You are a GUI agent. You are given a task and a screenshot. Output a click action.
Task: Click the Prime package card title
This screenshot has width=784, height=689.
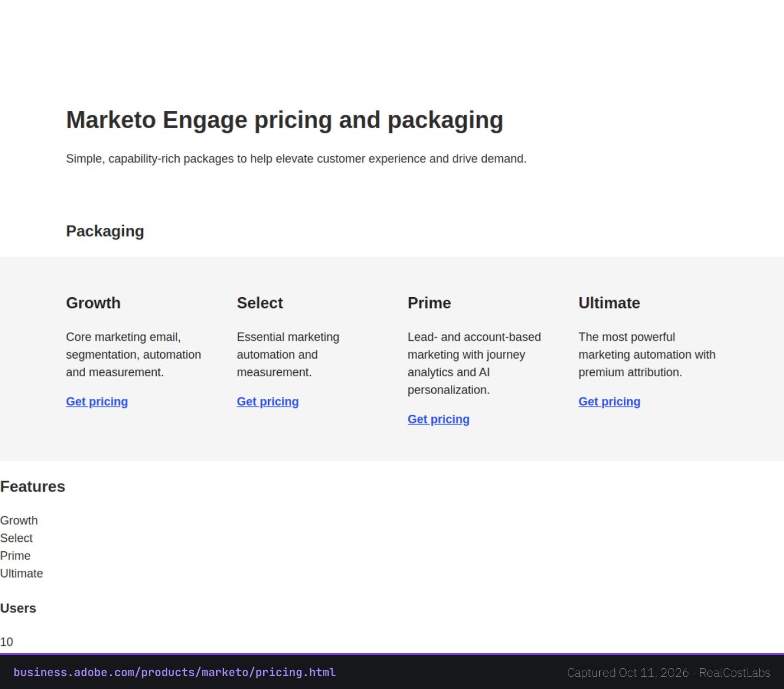coord(430,303)
